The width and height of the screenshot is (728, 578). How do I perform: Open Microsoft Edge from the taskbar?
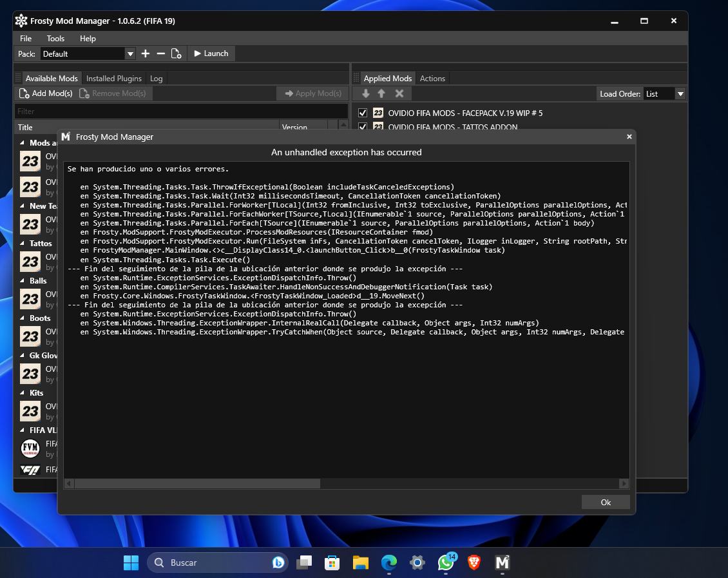pos(389,563)
